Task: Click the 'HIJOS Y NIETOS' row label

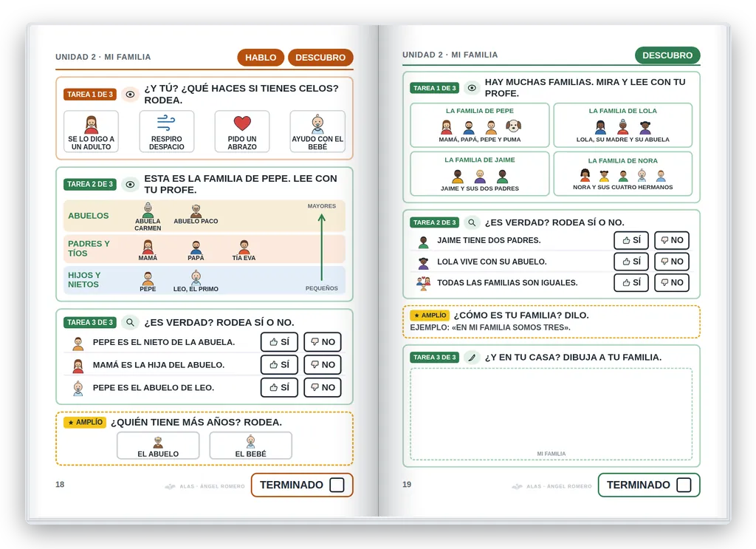Action: (x=84, y=280)
